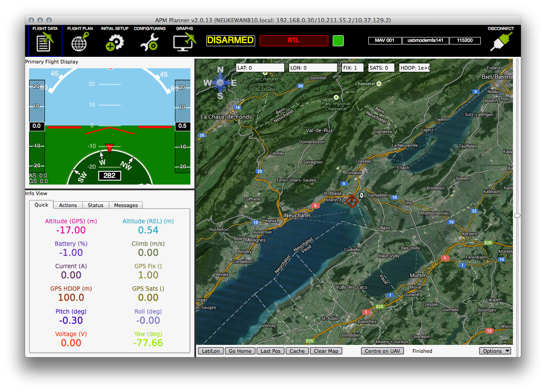Open the Flight Data view icon
The width and height of the screenshot is (546, 392).
(45, 42)
